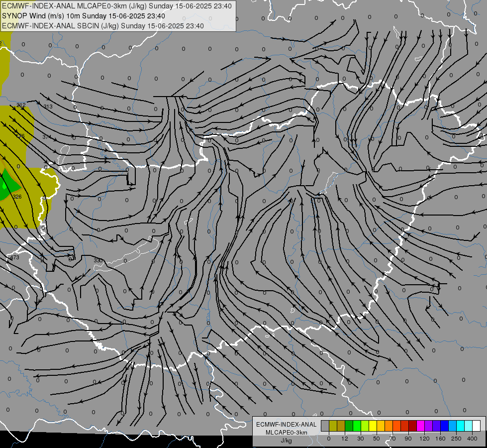Click the pure yellow legend swatch

pyautogui.click(x=373, y=426)
